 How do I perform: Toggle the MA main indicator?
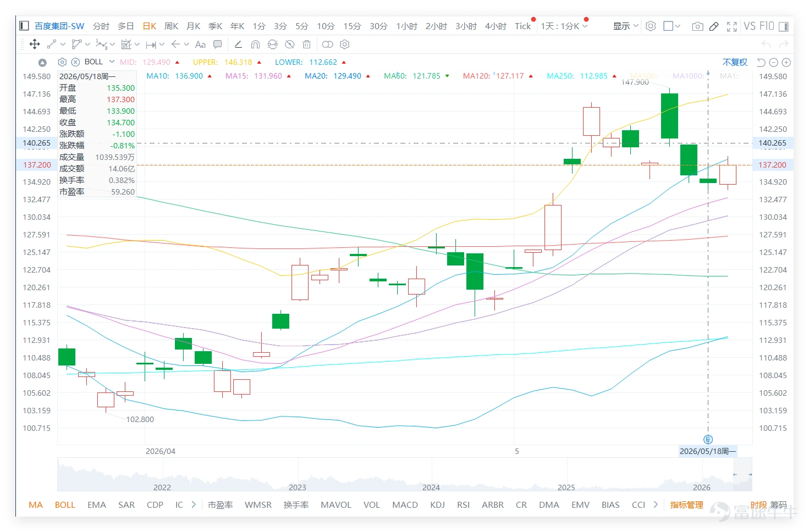coord(36,505)
